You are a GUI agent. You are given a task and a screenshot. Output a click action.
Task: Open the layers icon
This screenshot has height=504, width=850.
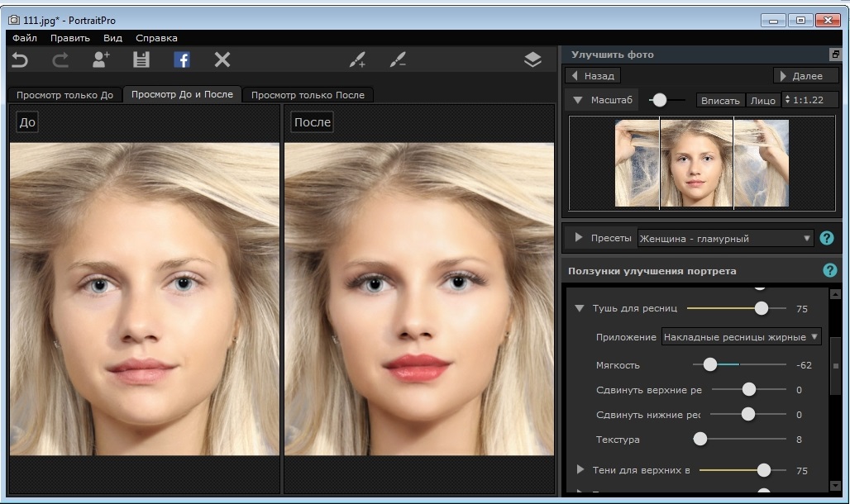(x=532, y=59)
